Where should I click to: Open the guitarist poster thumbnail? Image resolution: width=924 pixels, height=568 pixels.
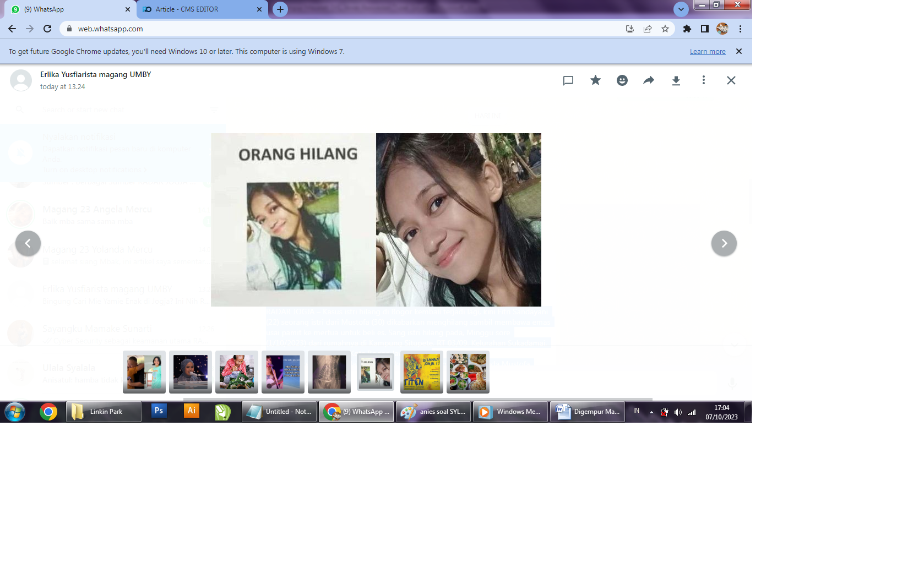(x=283, y=372)
